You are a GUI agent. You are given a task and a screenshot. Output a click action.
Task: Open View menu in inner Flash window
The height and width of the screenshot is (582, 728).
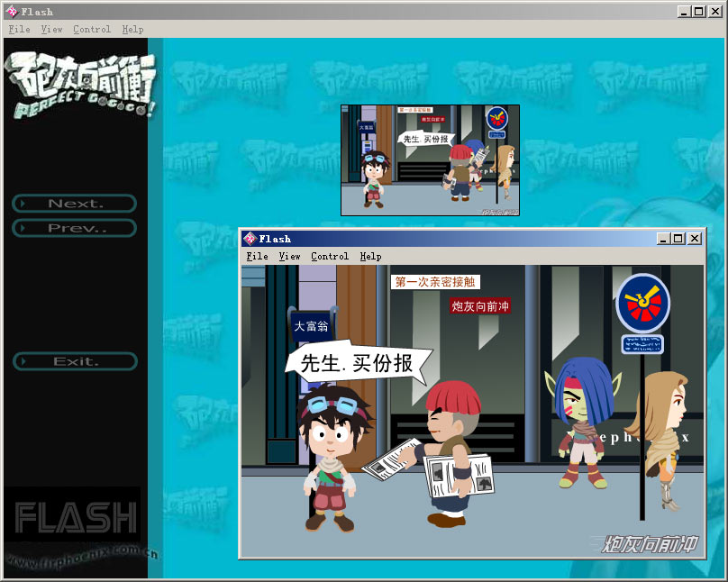pos(289,257)
